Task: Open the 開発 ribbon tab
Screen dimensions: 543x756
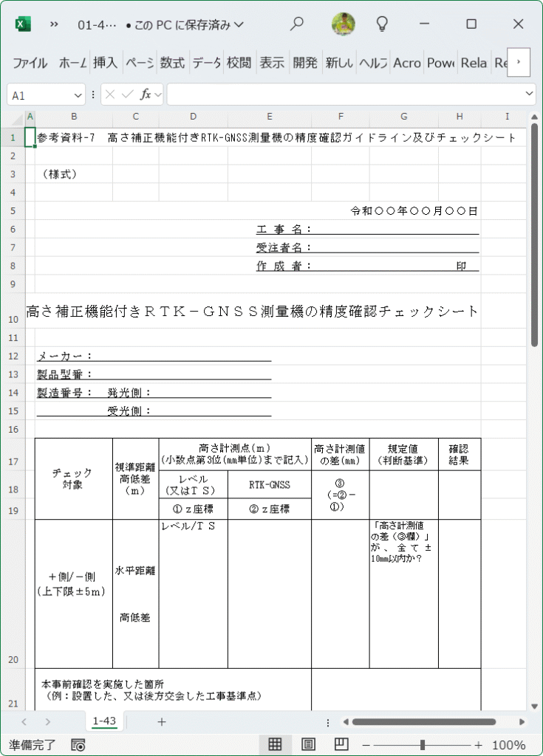Action: (305, 63)
